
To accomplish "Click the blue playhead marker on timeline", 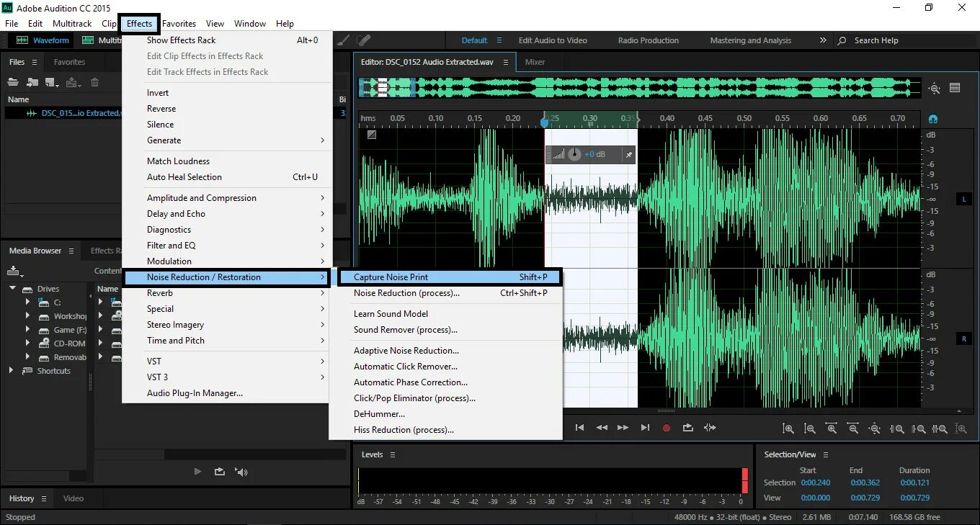I will [545, 122].
